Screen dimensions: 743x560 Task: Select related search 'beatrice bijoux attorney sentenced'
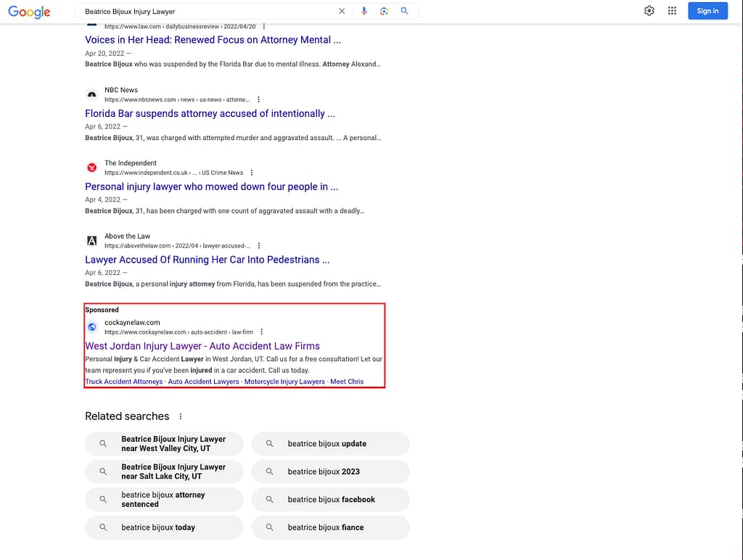pos(164,499)
